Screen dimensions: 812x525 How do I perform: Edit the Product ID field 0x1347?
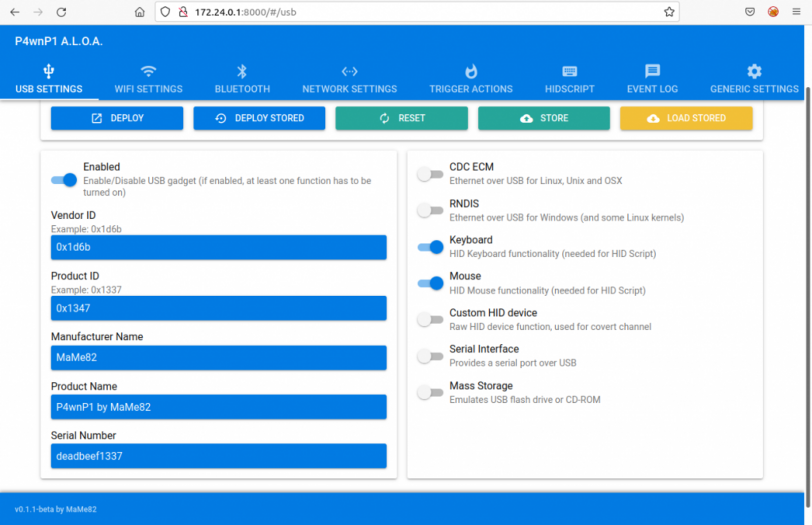coord(219,308)
